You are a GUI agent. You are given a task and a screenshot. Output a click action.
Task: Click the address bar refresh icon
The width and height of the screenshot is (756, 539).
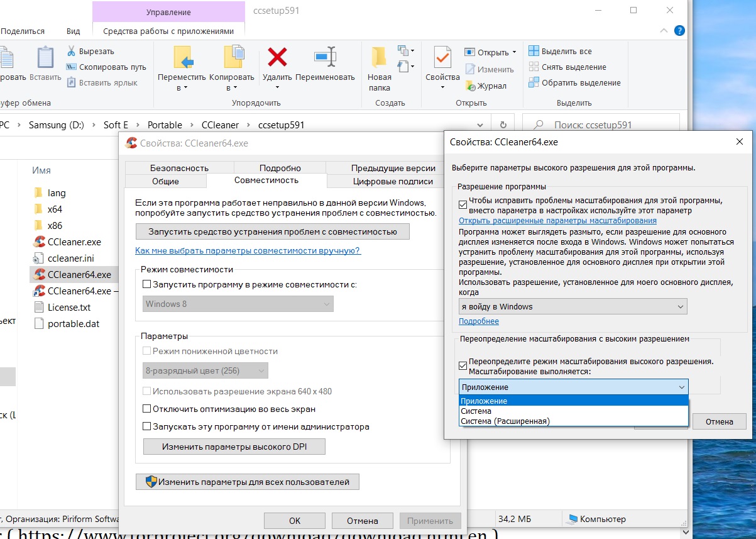point(503,125)
